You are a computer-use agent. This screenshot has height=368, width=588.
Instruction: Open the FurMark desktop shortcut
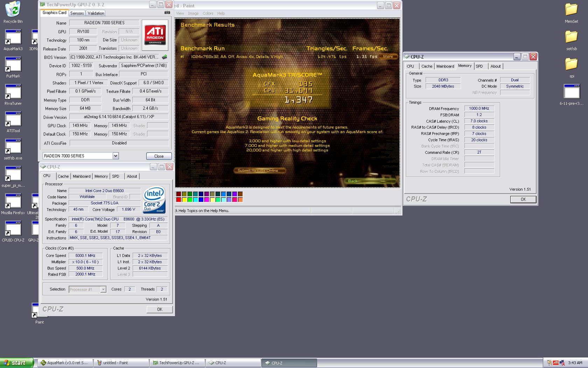(x=13, y=67)
